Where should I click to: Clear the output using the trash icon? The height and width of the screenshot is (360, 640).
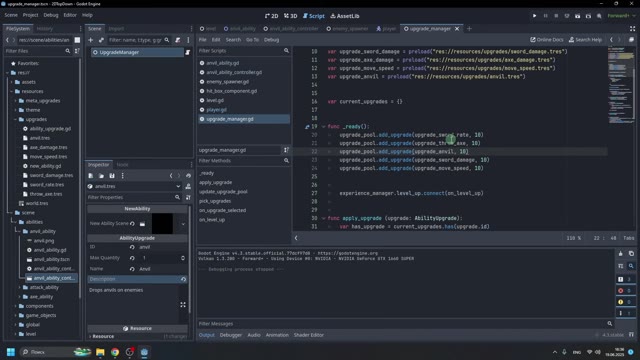pyautogui.click(x=620, y=253)
